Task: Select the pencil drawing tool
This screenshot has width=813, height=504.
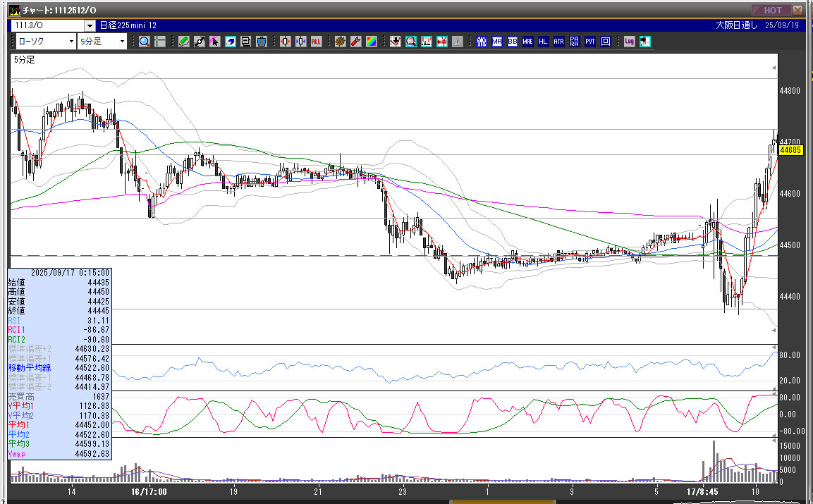Action: 184,42
